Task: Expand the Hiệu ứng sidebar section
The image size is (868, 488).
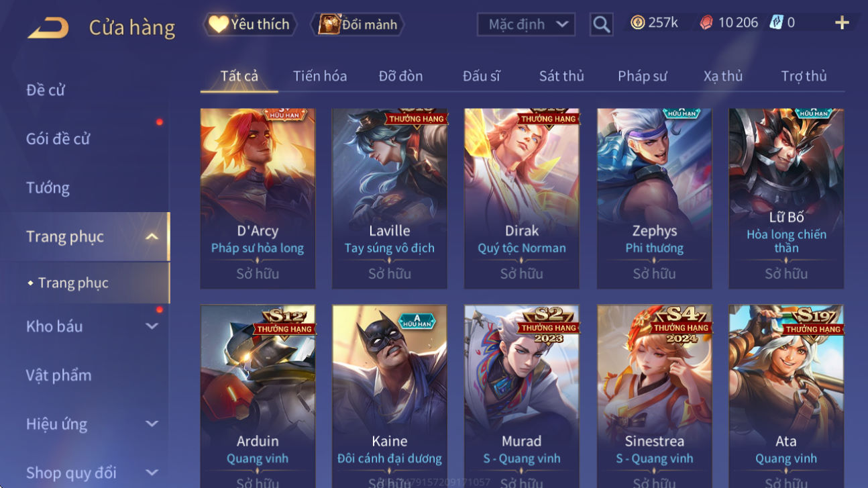Action: 152,424
